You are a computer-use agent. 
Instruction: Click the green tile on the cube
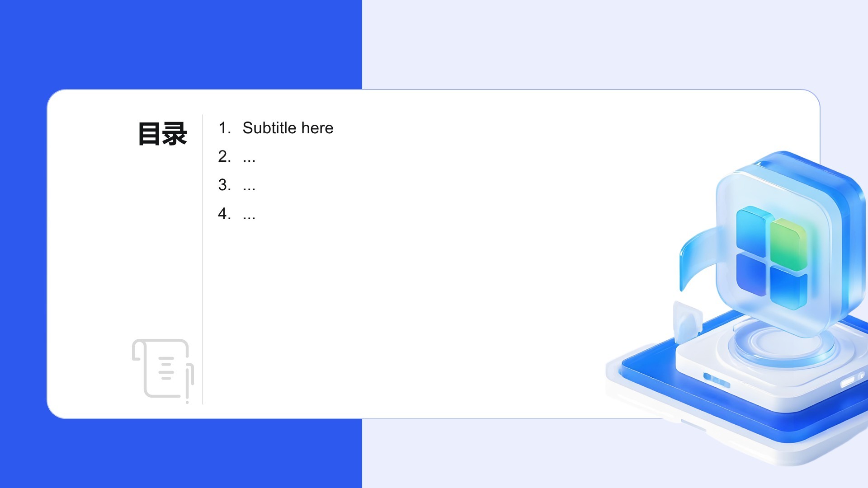[x=788, y=244]
